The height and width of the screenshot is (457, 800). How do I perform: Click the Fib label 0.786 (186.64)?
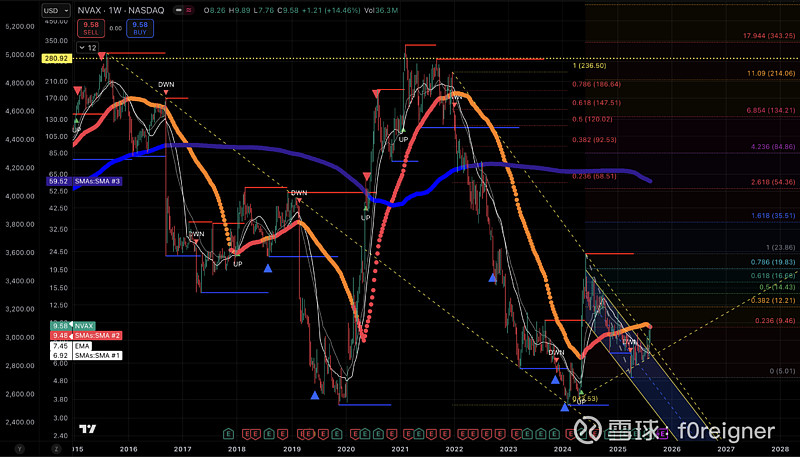596,84
